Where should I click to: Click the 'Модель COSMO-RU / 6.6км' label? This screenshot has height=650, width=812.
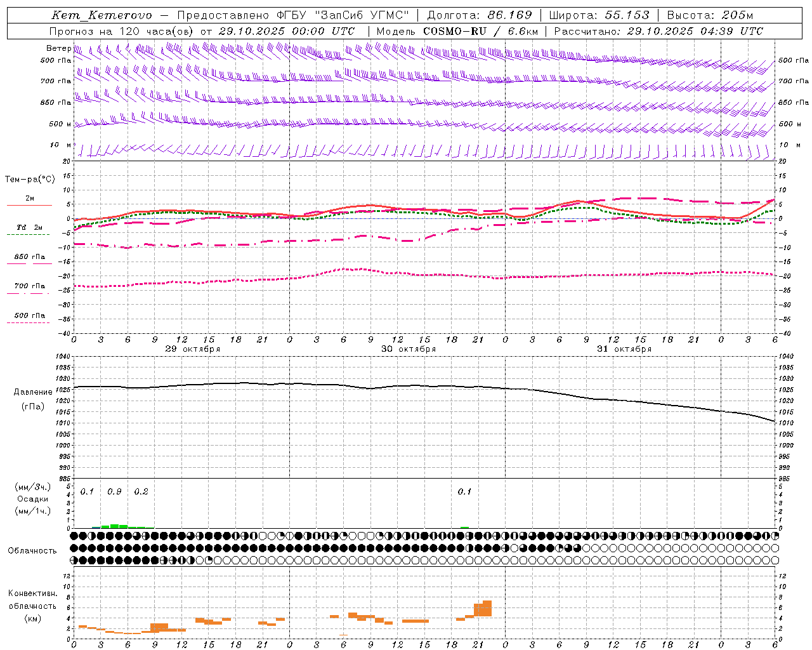[x=457, y=31]
